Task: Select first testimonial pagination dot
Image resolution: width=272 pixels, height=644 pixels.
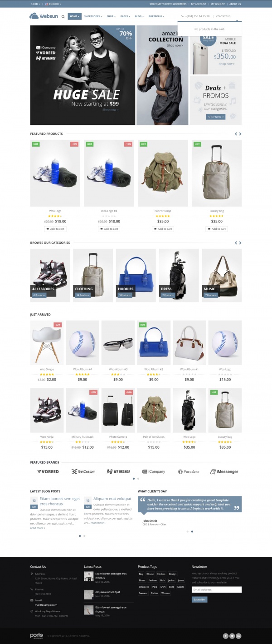Action: click(187, 531)
